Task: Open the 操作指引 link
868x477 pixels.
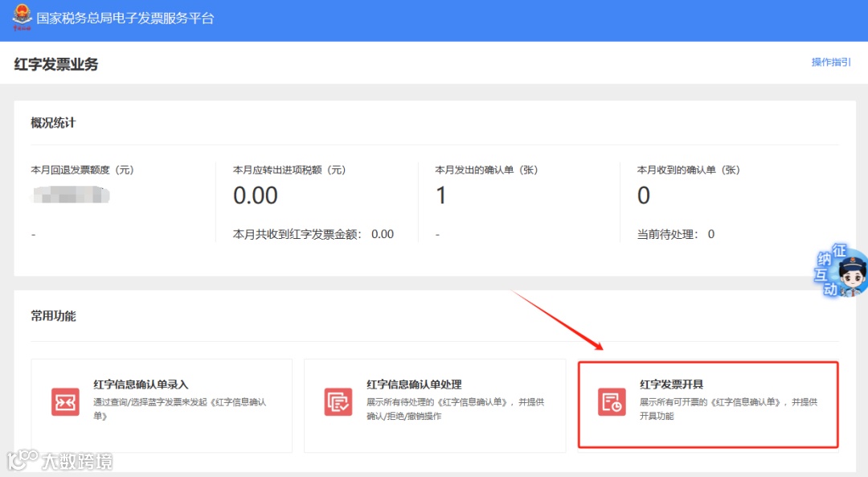Action: 831,62
